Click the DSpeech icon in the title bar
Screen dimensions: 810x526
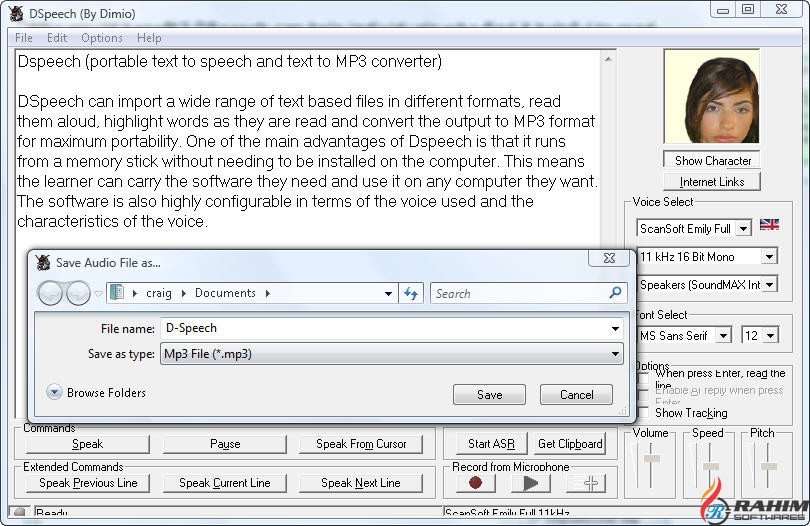click(17, 13)
